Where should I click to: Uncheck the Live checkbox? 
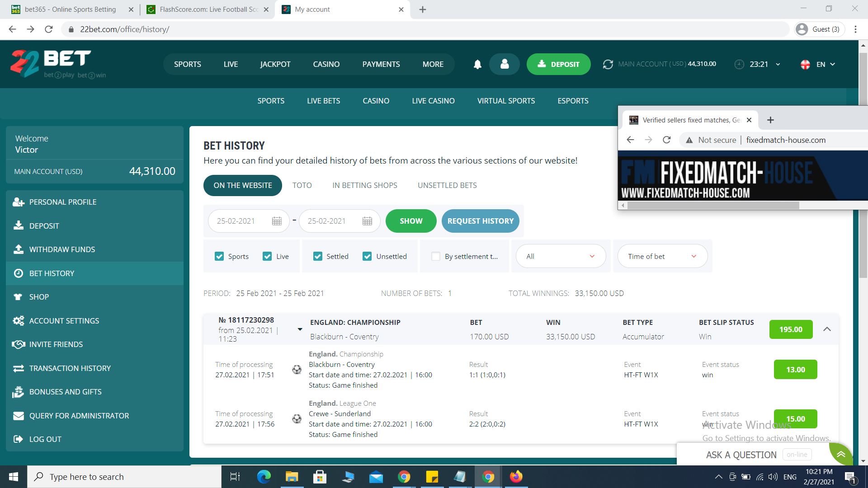(x=267, y=257)
